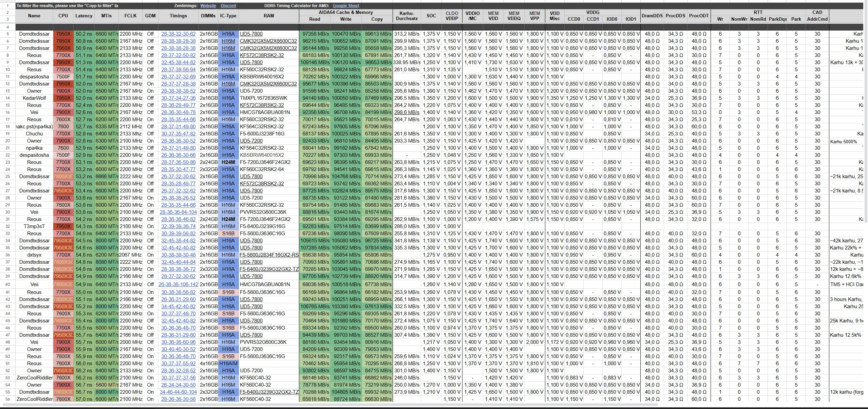Select the KedarWolf name cell

(x=34, y=98)
